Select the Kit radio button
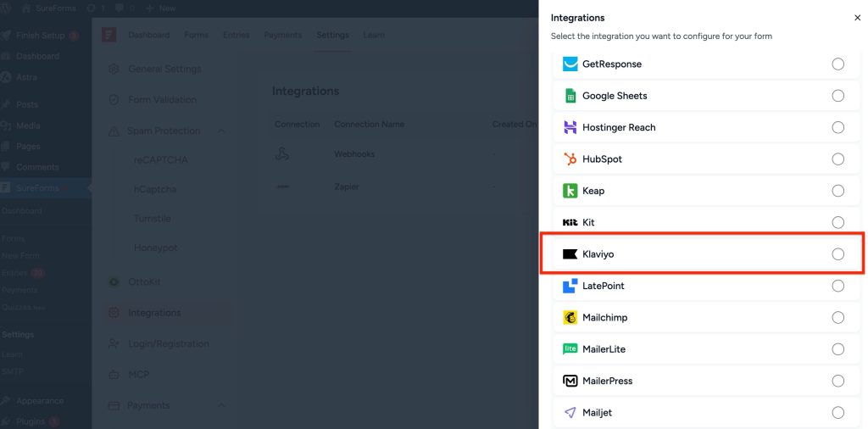Viewport: 868px width, 429px height. [838, 222]
